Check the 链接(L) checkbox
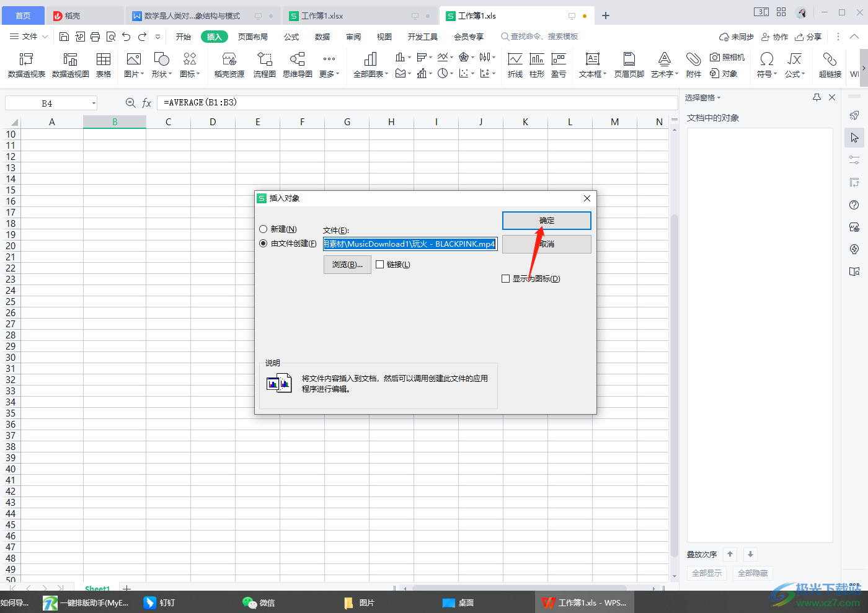Screen dimensions: 868x613 click(x=393, y=265)
